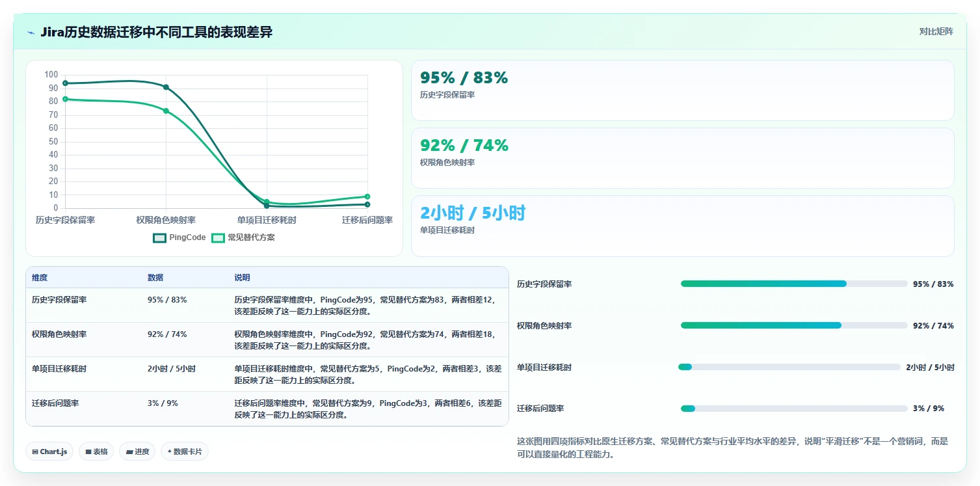
Task: Click the 权限角色映射率 progress bar
Action: tap(794, 325)
